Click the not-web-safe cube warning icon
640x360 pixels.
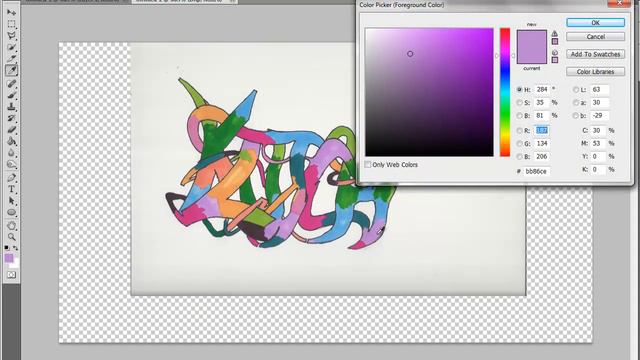tap(555, 52)
